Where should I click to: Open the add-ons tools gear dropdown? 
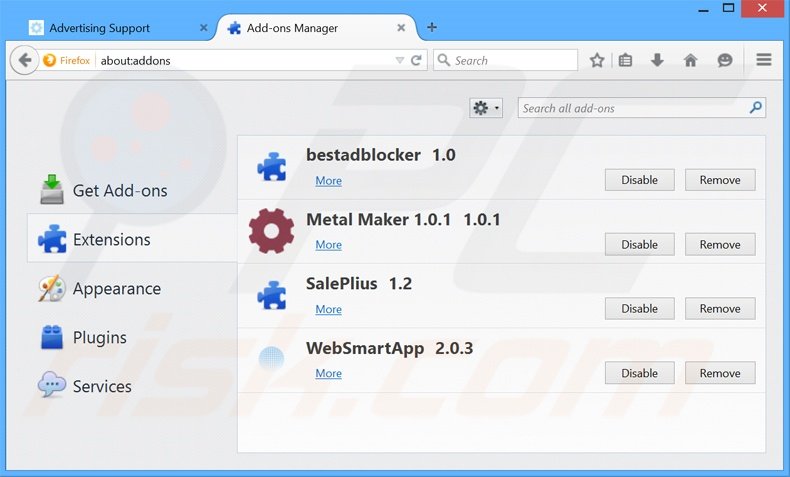486,108
